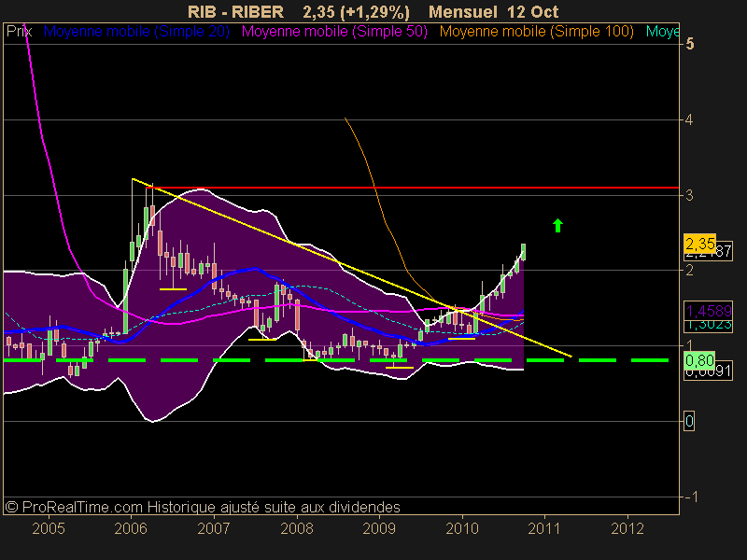Screen dimensions: 747x560
Task: Click the "2005" year on the time axis
Action: [x=49, y=528]
